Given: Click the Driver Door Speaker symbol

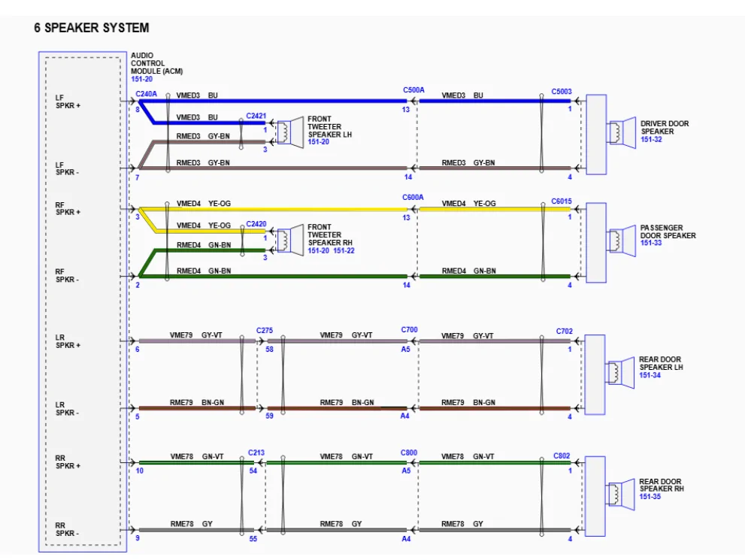Looking at the screenshot, I should point(621,132).
